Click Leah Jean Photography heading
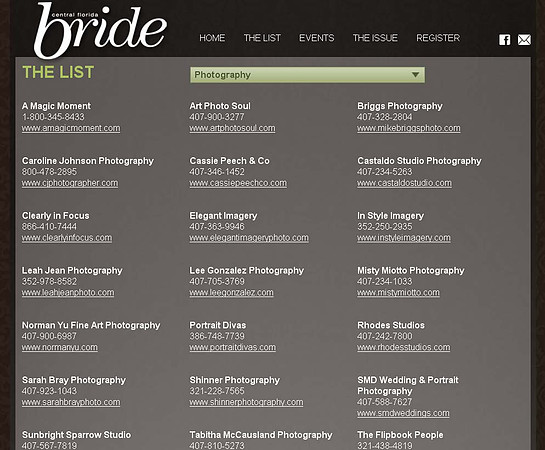 pyautogui.click(x=72, y=271)
